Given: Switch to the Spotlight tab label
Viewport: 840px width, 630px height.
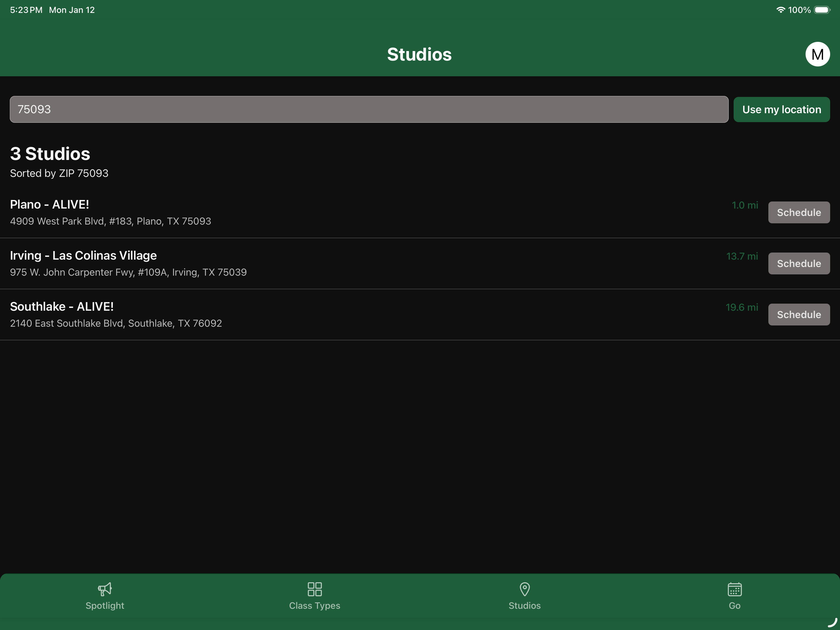Looking at the screenshot, I should pyautogui.click(x=105, y=605).
